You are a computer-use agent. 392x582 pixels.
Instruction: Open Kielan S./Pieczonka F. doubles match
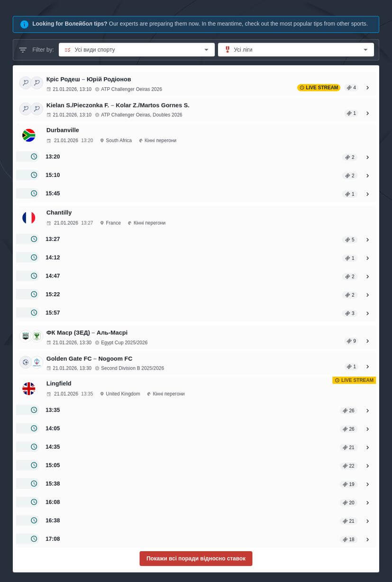click(x=118, y=105)
